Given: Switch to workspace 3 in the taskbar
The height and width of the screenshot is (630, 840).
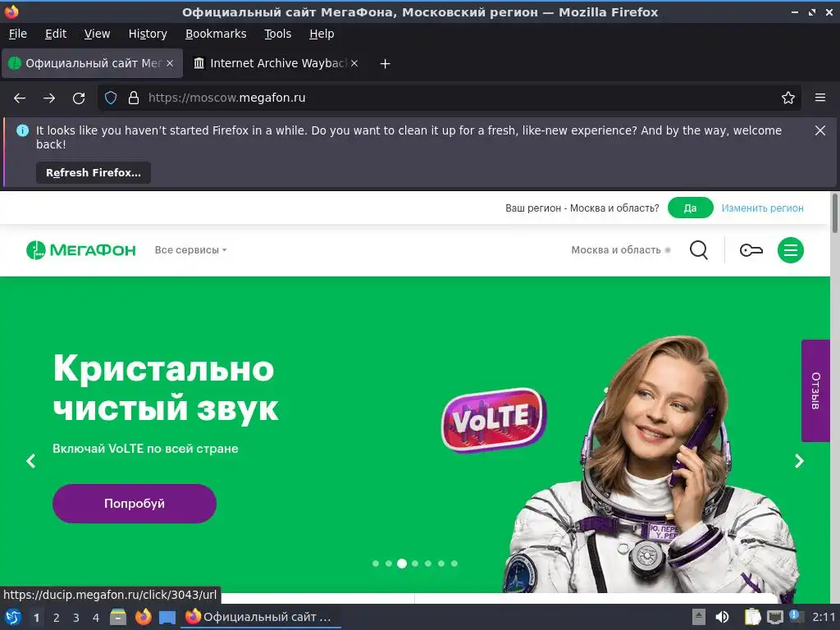Looking at the screenshot, I should (76, 618).
